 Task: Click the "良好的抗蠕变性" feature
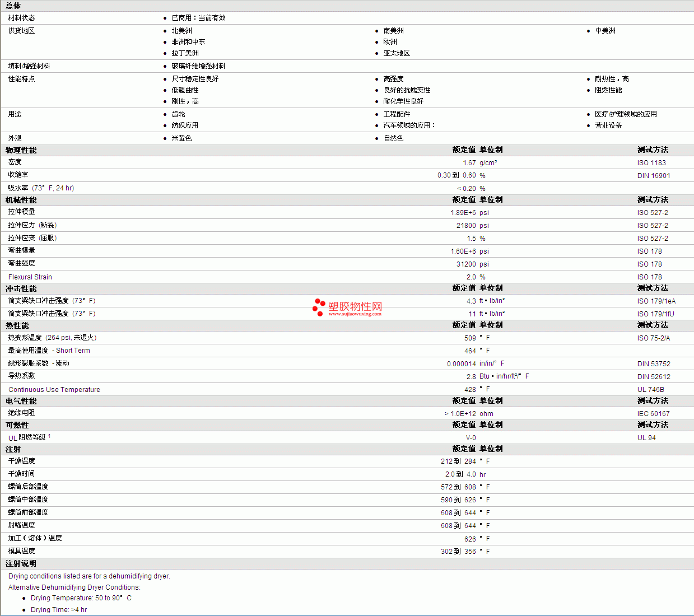(407, 90)
